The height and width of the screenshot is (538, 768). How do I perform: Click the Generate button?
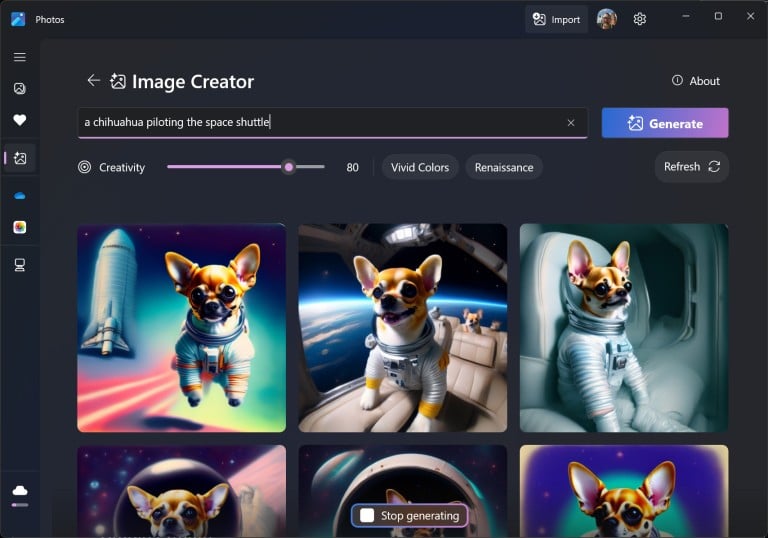(x=665, y=123)
